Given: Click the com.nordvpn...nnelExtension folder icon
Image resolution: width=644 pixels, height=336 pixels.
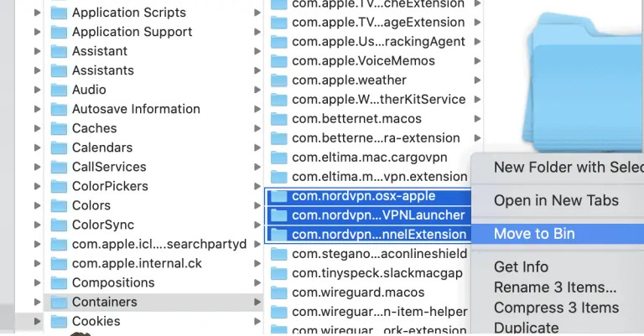Looking at the screenshot, I should [279, 235].
